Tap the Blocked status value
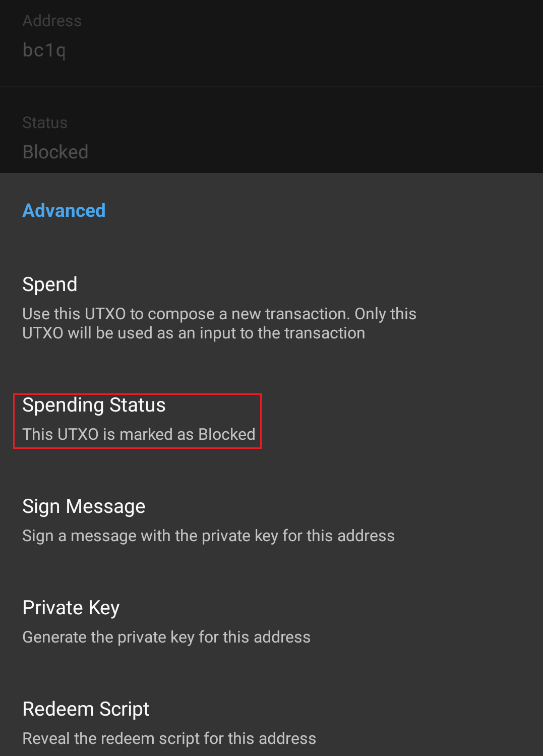Viewport: 543px width, 756px height. point(55,152)
